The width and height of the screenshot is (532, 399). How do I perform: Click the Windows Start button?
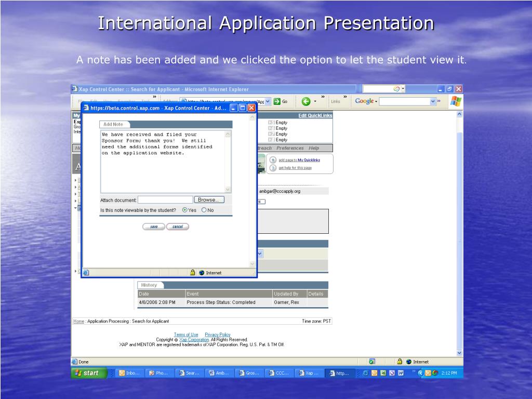(88, 373)
